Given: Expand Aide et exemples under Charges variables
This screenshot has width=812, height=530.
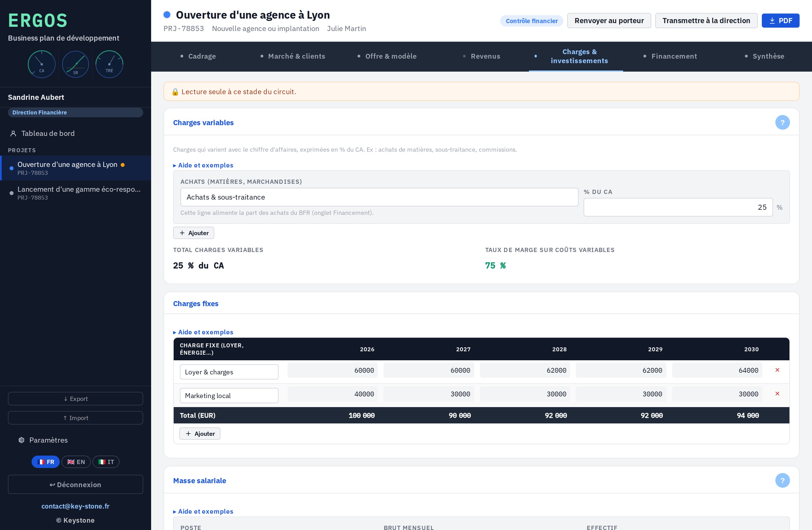Looking at the screenshot, I should point(203,165).
